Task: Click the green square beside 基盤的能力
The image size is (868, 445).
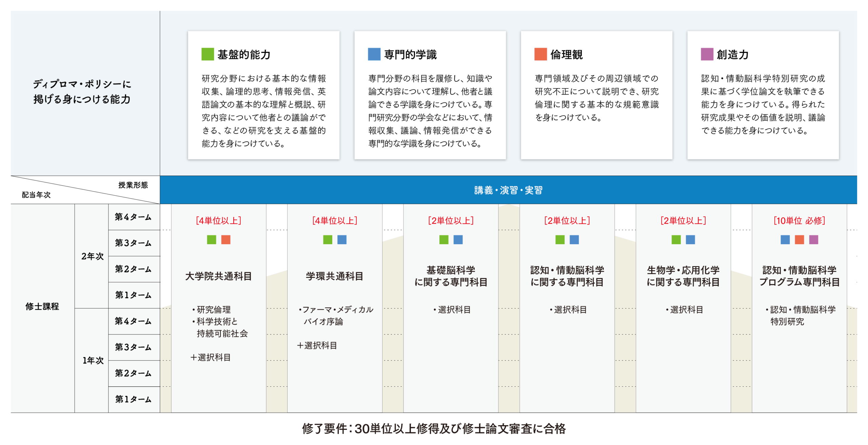Action: [x=208, y=54]
